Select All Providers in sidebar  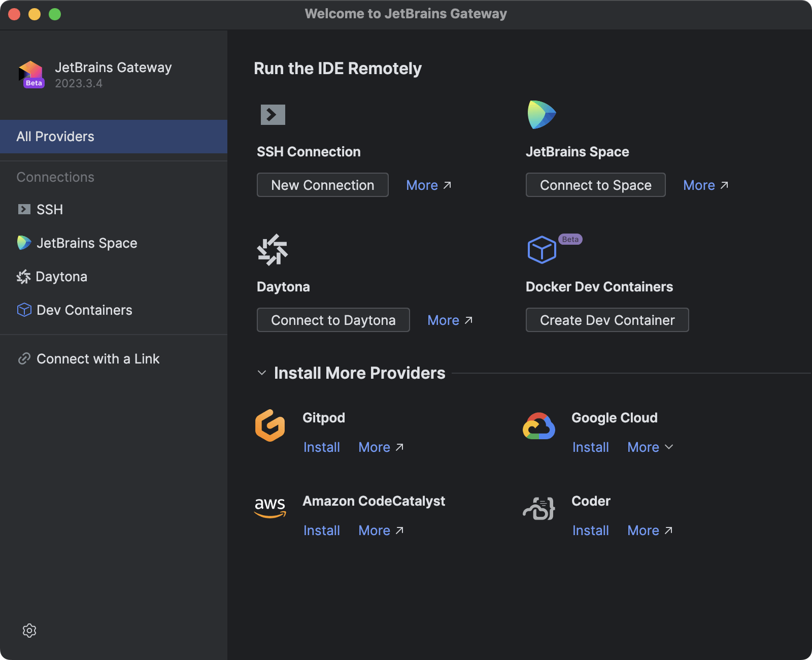[114, 137]
